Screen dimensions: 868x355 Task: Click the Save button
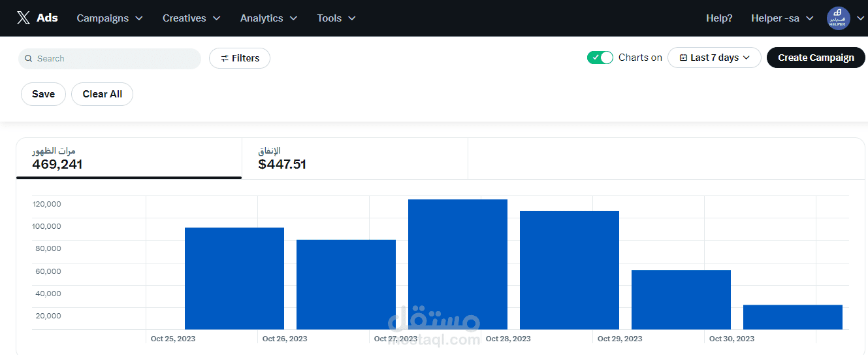pos(43,94)
